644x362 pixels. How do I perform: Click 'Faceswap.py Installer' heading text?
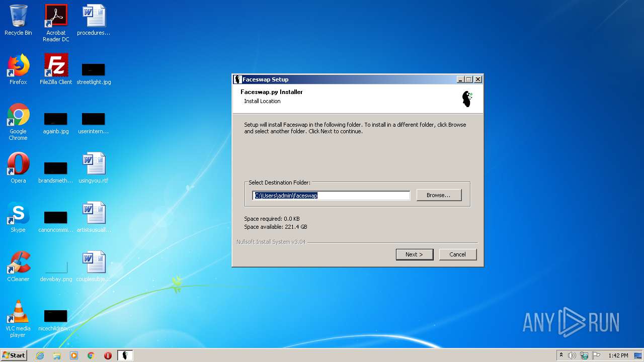pos(272,92)
